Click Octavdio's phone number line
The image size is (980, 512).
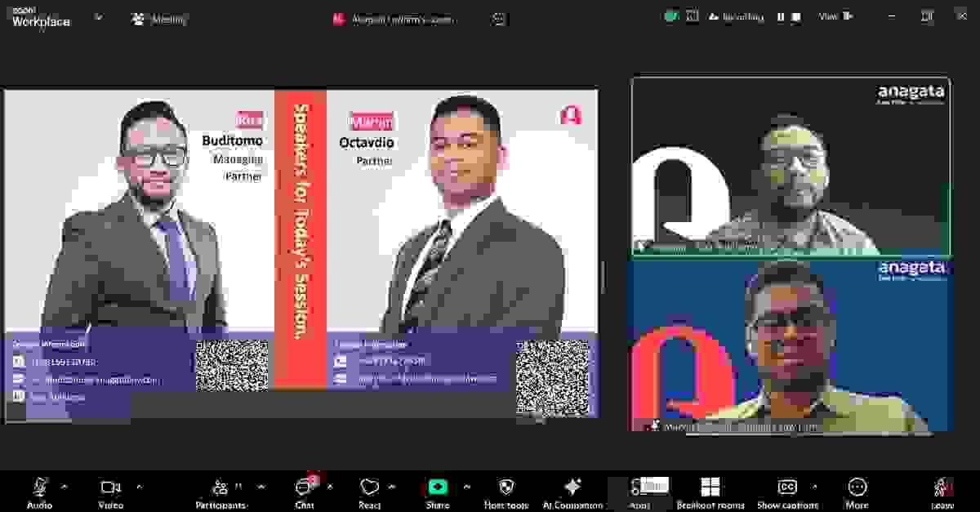[391, 360]
